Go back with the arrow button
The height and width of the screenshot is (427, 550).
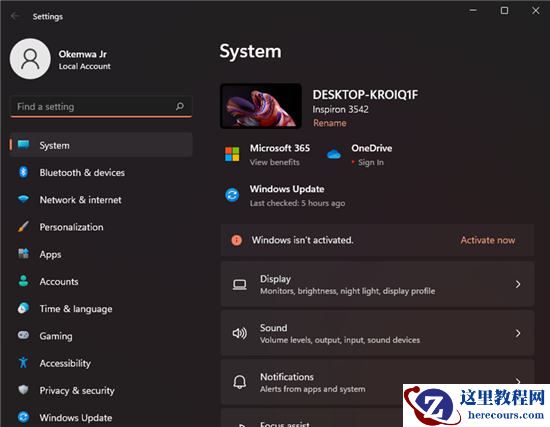(x=15, y=16)
